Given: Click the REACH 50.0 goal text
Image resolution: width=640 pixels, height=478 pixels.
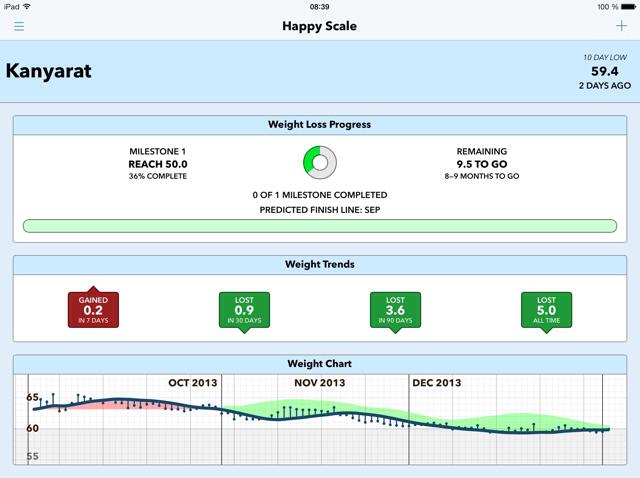Looking at the screenshot, I should pyautogui.click(x=158, y=164).
